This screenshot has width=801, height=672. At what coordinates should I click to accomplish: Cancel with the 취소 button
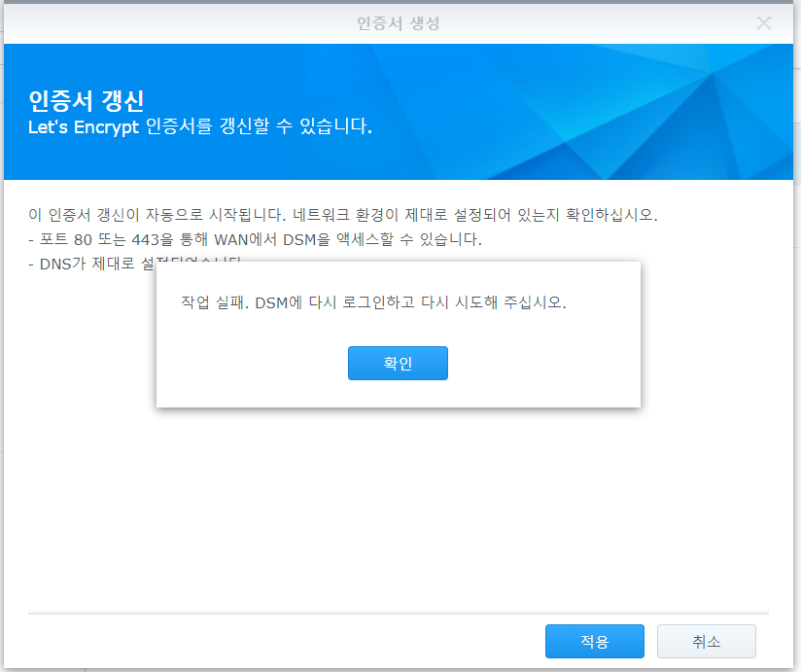706,641
